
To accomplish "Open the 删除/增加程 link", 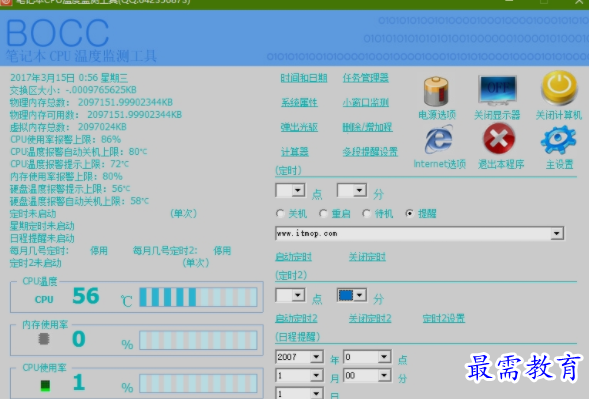I will pos(367,127).
